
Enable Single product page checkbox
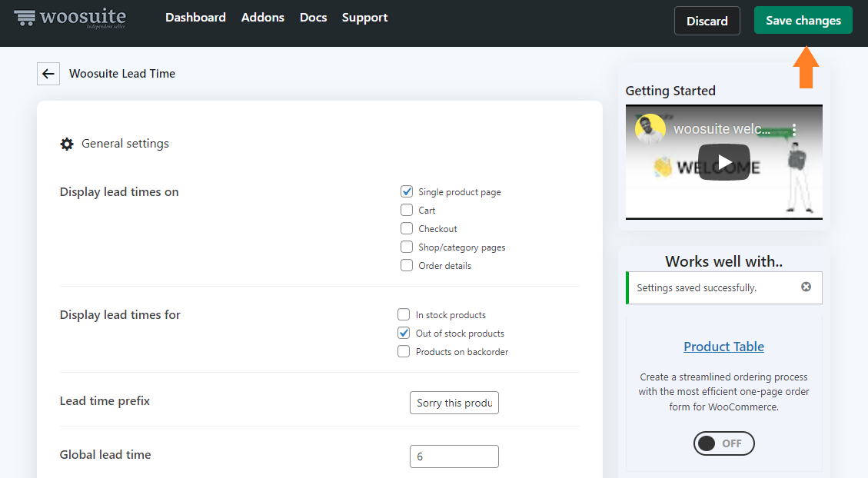[x=406, y=191]
